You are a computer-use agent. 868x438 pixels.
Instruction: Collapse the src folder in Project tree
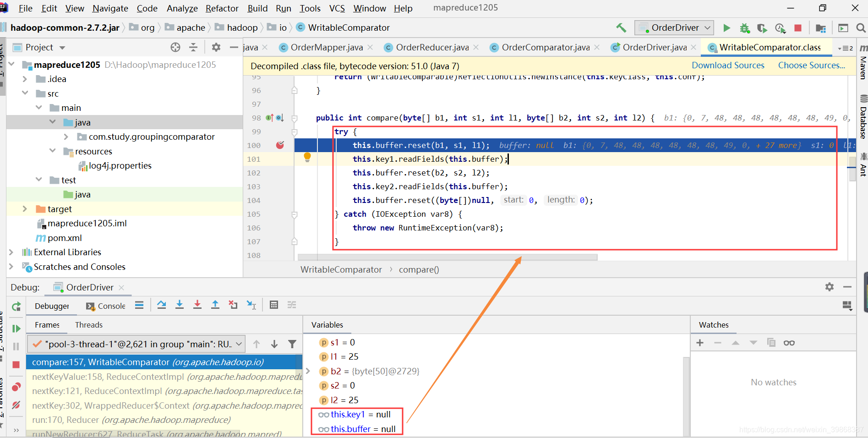click(x=25, y=93)
